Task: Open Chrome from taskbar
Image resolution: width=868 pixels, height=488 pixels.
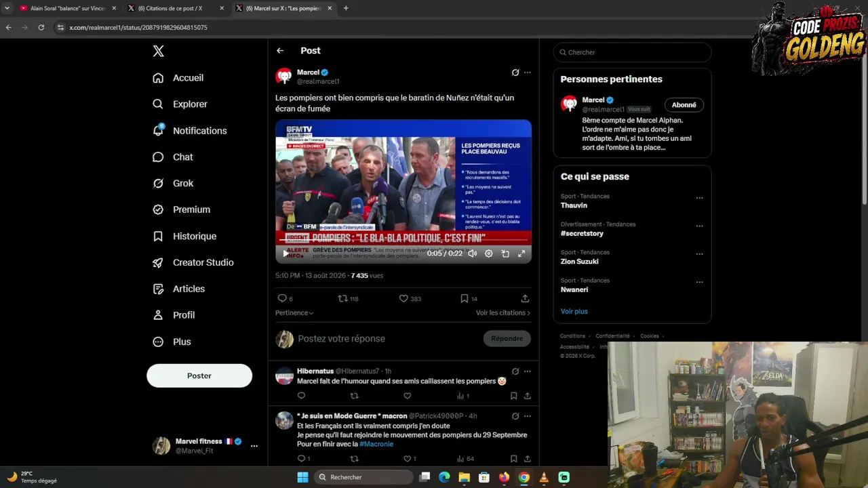Action: tap(524, 477)
